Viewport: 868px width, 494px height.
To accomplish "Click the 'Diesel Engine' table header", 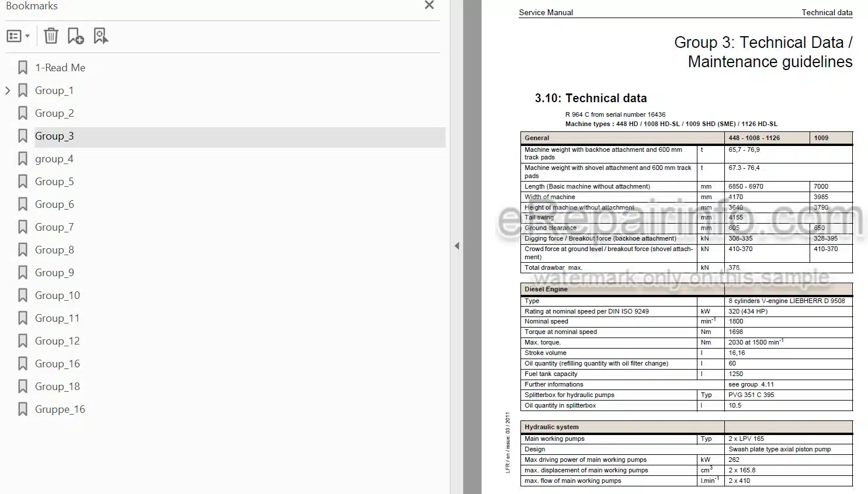I will point(546,289).
